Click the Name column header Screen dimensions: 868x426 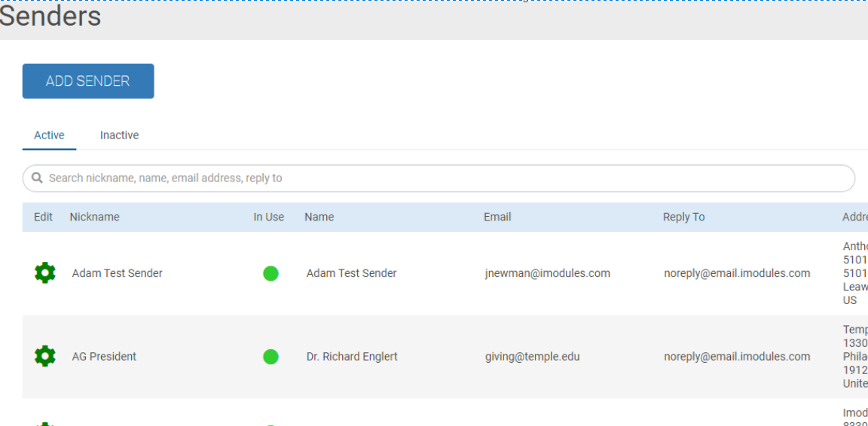[319, 217]
